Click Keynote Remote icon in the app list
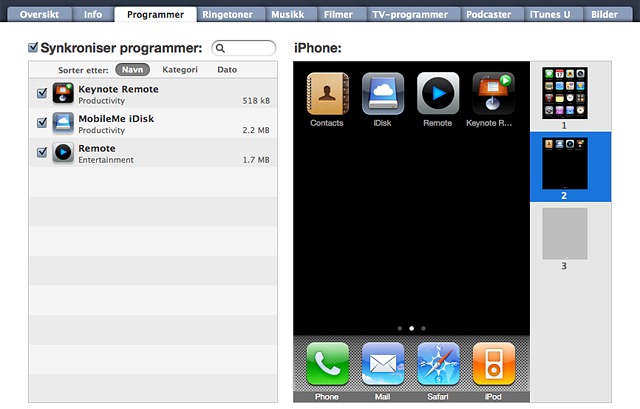640x409 pixels. point(63,93)
